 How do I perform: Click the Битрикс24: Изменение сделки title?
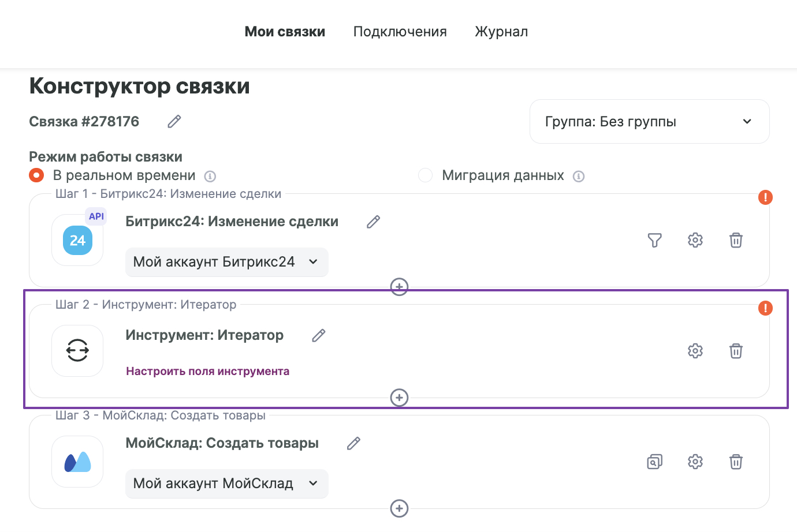232,222
